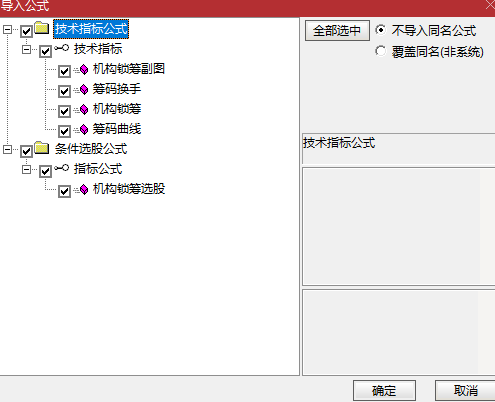Click the yellow folder icon for 条件选股公式

click(42, 148)
